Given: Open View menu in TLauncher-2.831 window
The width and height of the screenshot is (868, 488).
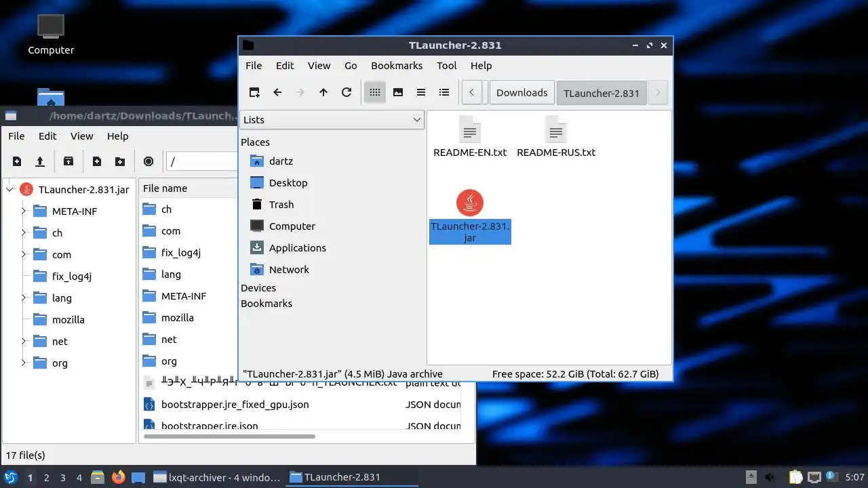Looking at the screenshot, I should pos(319,66).
